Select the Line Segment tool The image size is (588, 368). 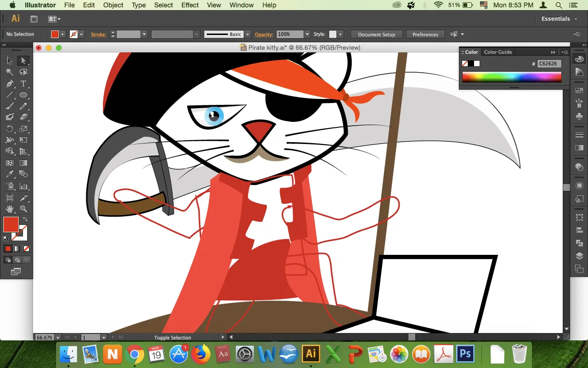[10, 95]
